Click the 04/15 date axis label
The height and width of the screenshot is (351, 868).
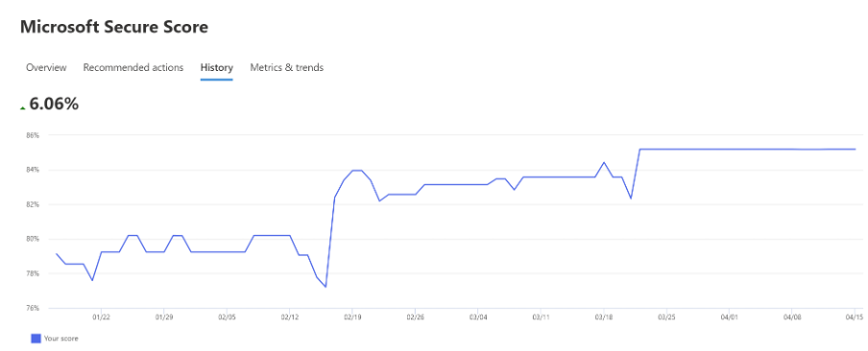point(856,317)
